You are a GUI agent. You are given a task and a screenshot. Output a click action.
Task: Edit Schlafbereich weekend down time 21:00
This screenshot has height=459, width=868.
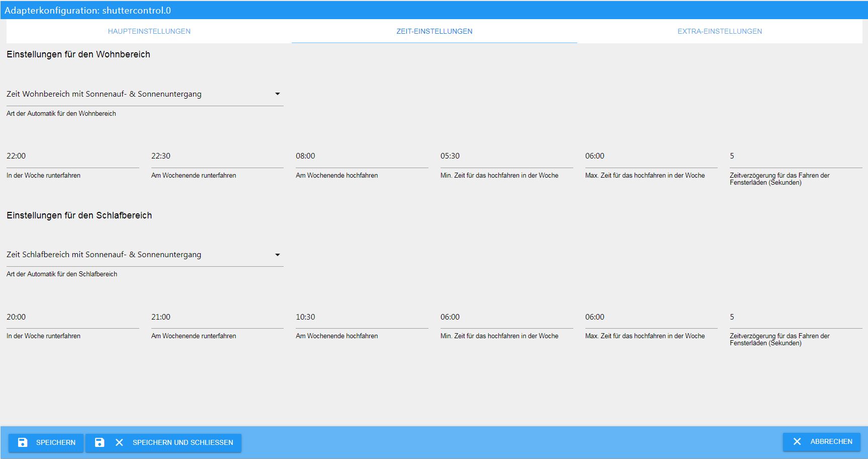(217, 318)
